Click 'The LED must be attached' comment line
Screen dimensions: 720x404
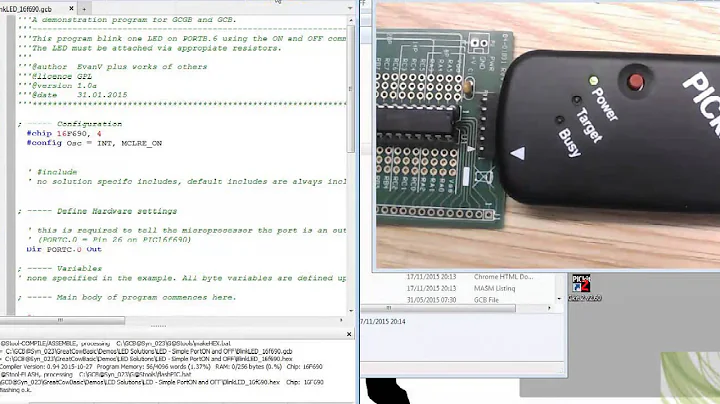[x=150, y=48]
